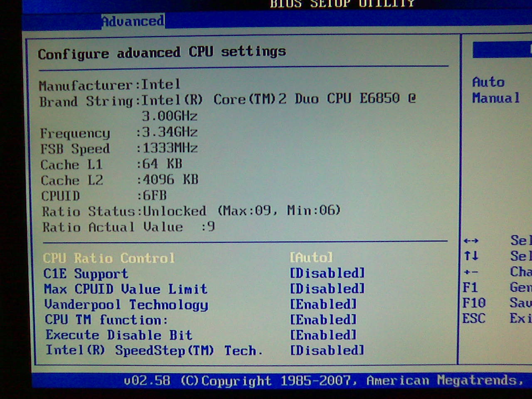Toggle Vanderpool Technology [Enabled] value
Viewport: 532px width, 399px height.
323,304
